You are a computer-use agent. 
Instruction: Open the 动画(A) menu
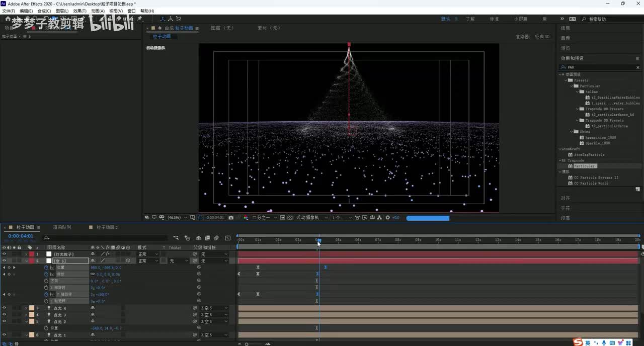(x=98, y=11)
